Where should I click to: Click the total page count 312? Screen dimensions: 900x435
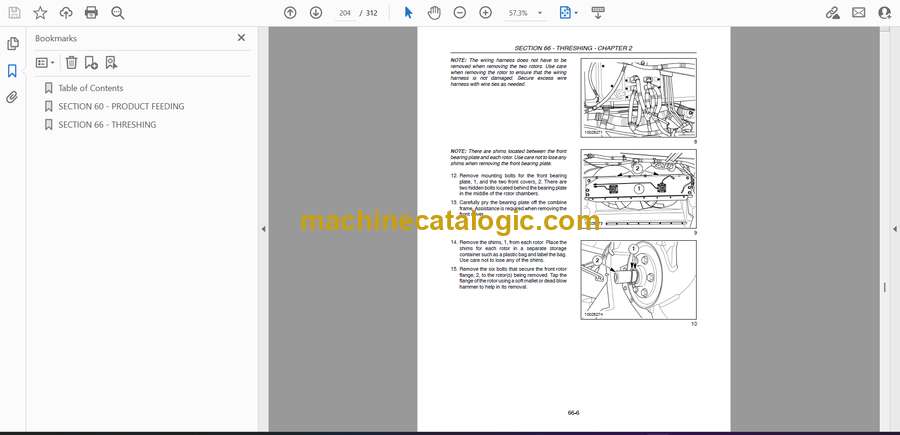click(371, 13)
